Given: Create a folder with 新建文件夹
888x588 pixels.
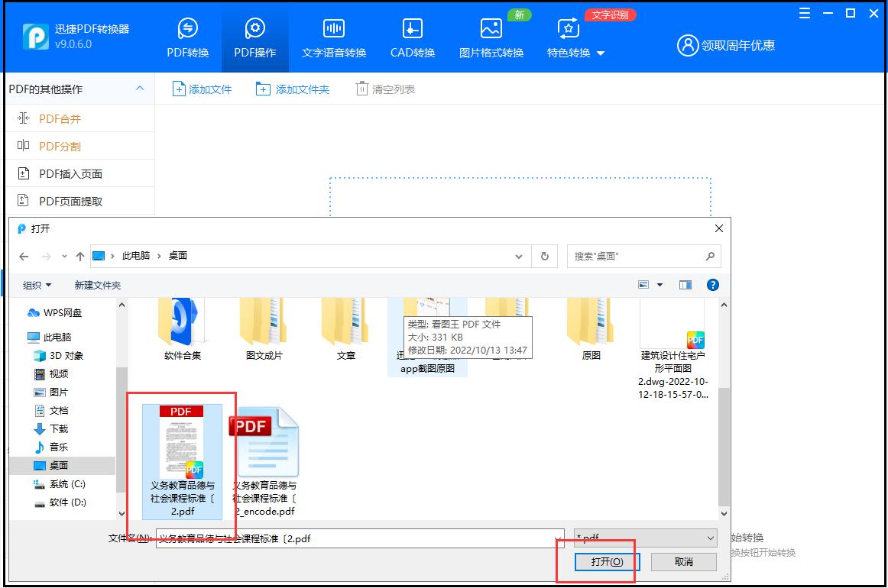Looking at the screenshot, I should tap(97, 284).
